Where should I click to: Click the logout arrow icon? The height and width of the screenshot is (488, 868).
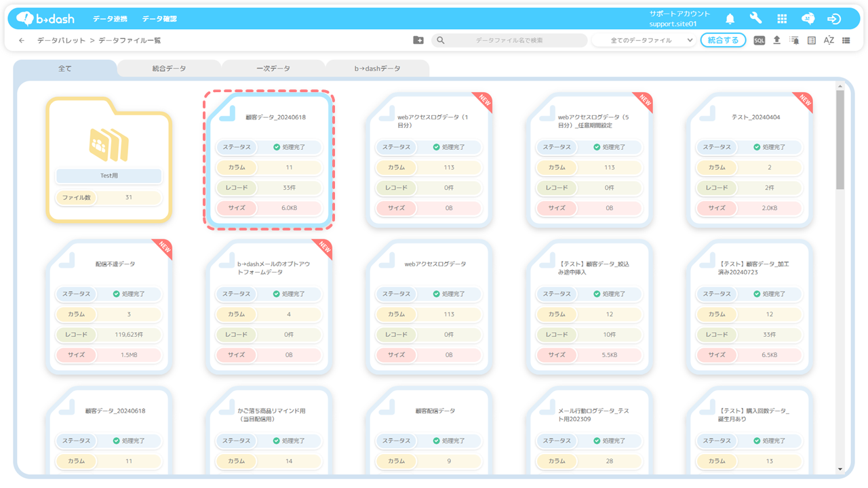834,19
